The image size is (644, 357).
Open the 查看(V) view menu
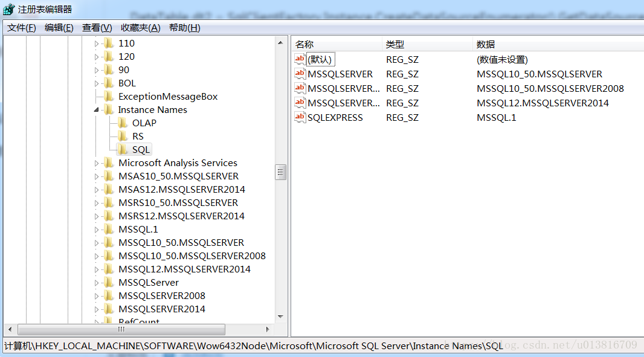coord(97,28)
